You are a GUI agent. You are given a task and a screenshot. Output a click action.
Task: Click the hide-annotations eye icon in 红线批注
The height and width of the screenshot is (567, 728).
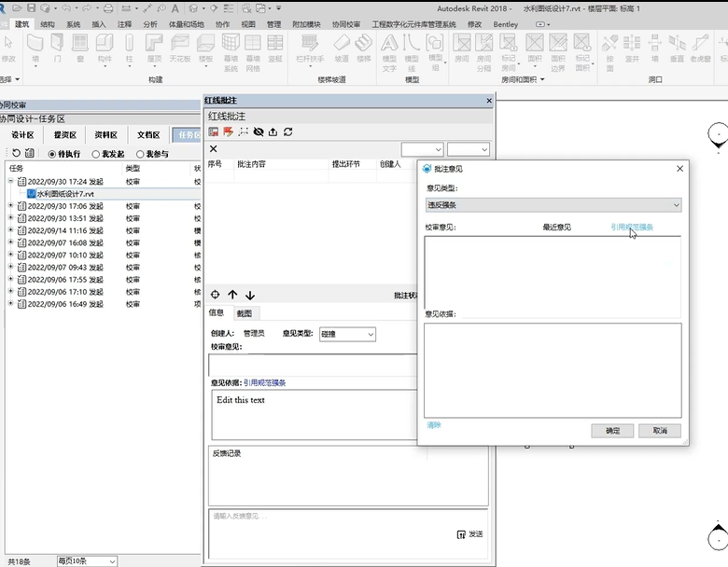259,132
